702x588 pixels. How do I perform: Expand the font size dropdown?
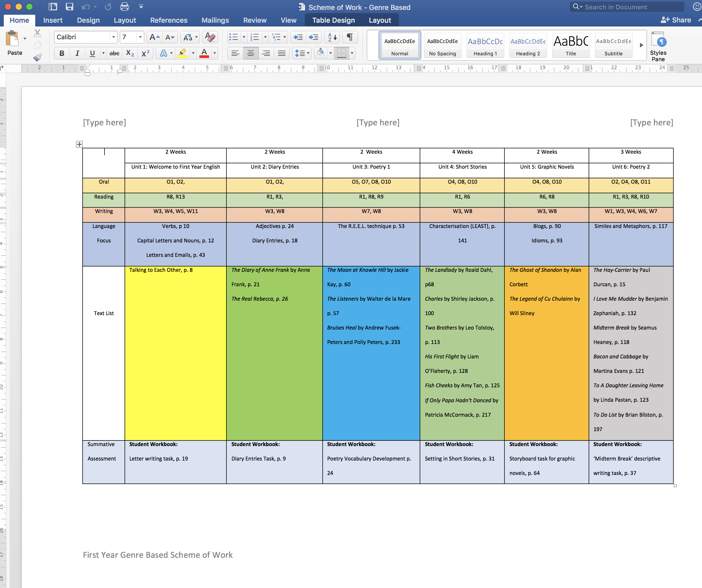140,37
